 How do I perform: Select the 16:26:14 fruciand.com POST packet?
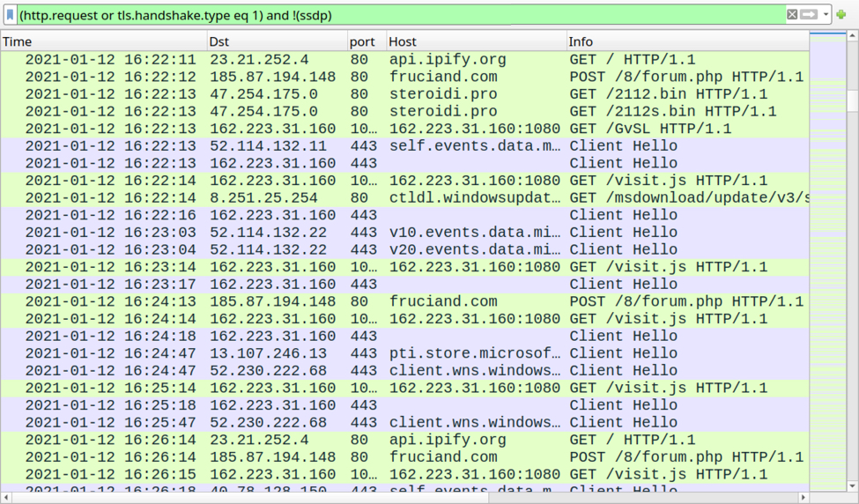tap(405, 456)
